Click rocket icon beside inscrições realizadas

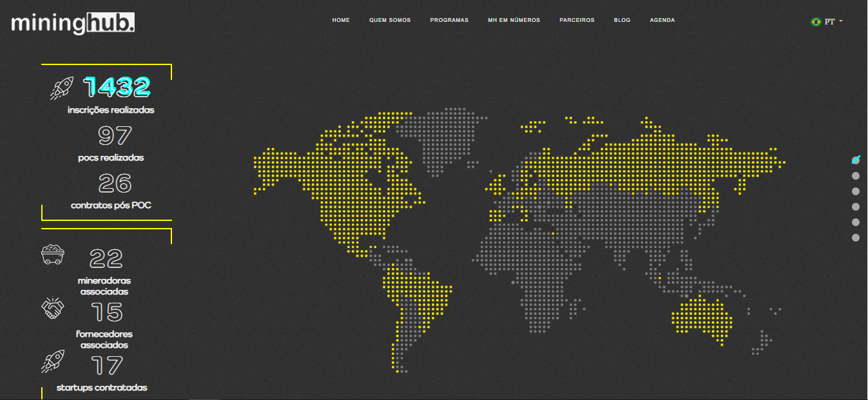click(61, 88)
